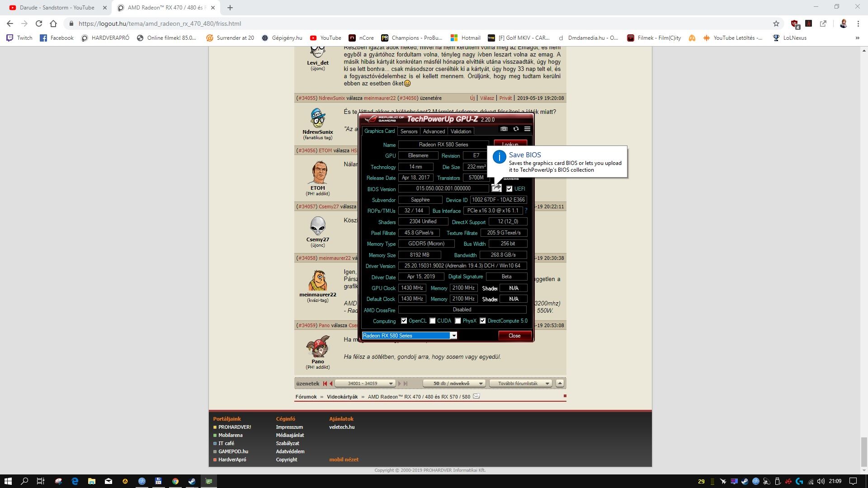Go to the browser home page
Image resolution: width=868 pixels, height=488 pixels.
tap(53, 23)
